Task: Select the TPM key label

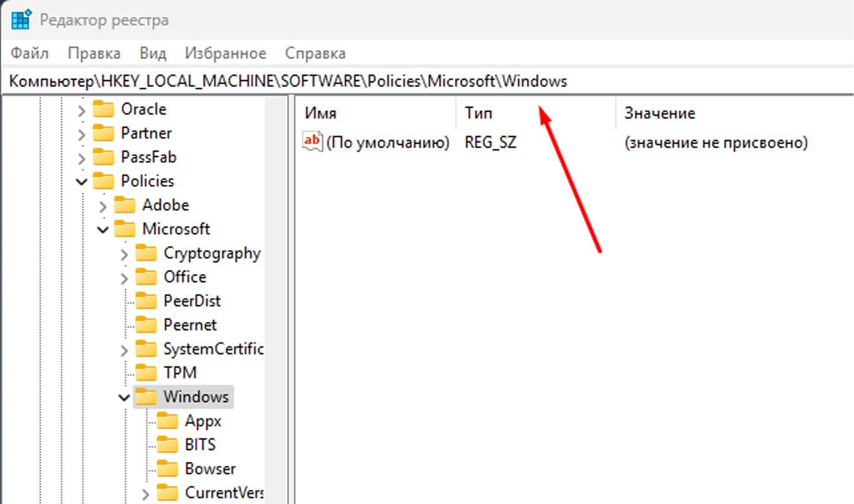Action: click(x=180, y=372)
